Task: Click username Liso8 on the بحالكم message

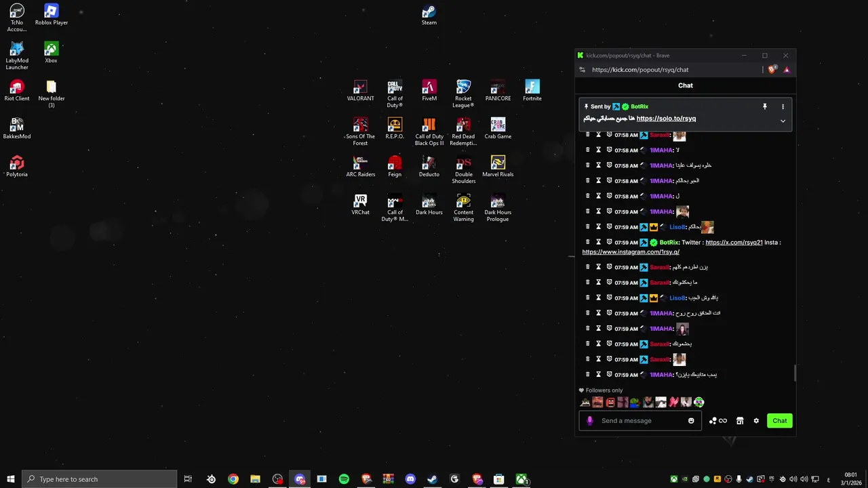Action: (x=677, y=227)
